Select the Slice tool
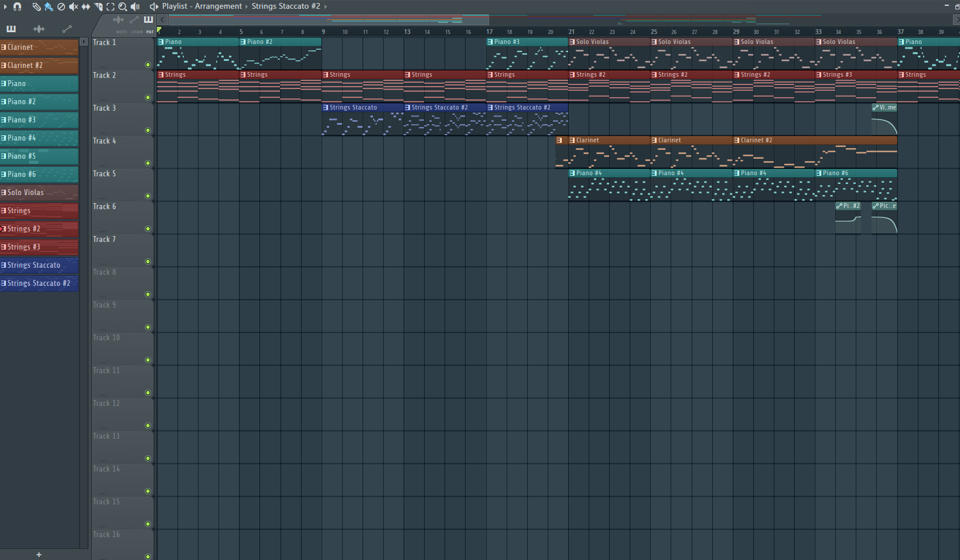This screenshot has width=960, height=560. [98, 6]
